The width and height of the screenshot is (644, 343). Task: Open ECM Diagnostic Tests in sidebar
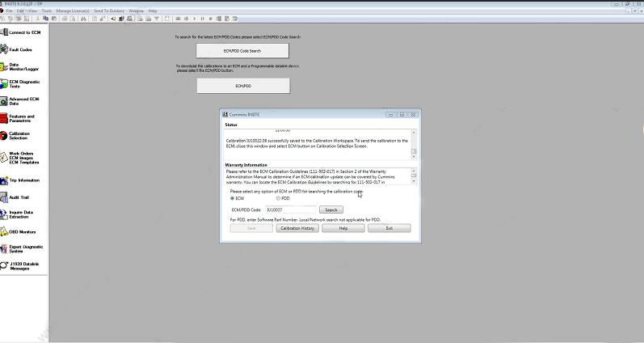tap(20, 84)
